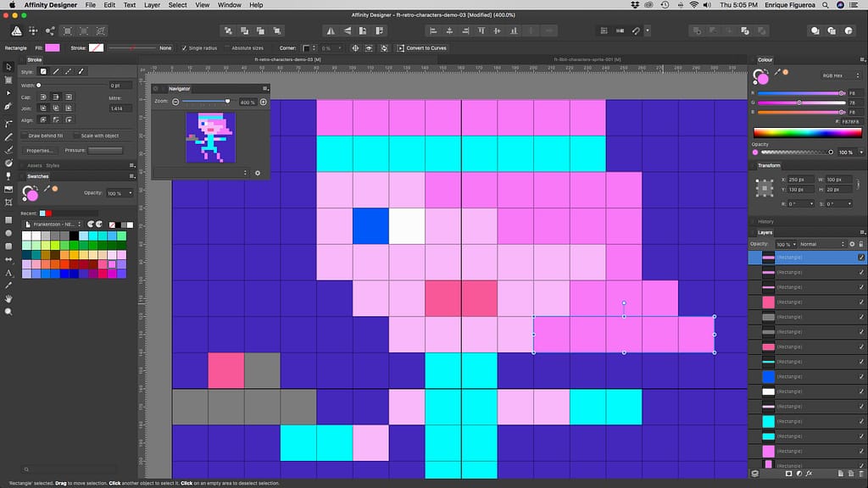Click the Flip Horizontal toolbar icon
The image size is (868, 488).
(331, 30)
